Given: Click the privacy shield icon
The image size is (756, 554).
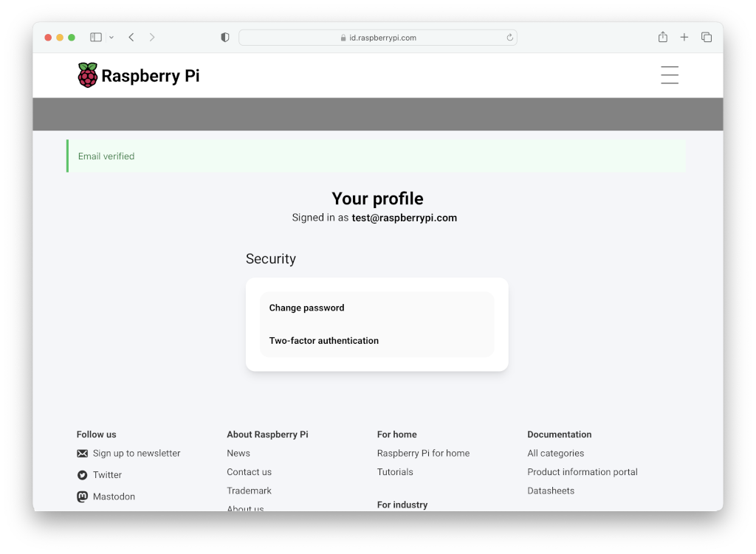Looking at the screenshot, I should (x=224, y=37).
